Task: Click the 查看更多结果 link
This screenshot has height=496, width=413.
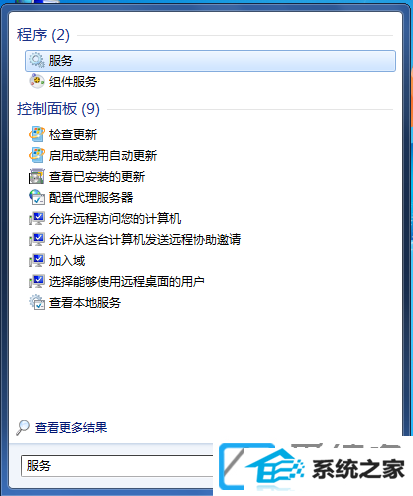Action: pos(71,428)
